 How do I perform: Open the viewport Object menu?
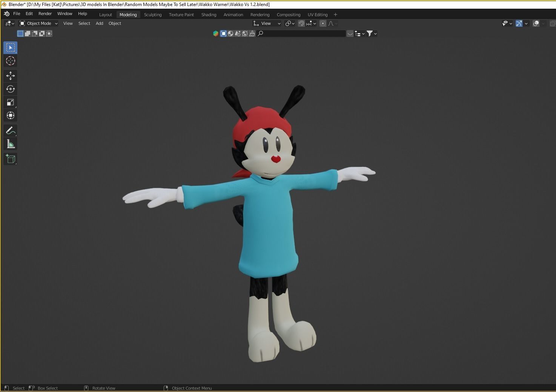click(115, 23)
